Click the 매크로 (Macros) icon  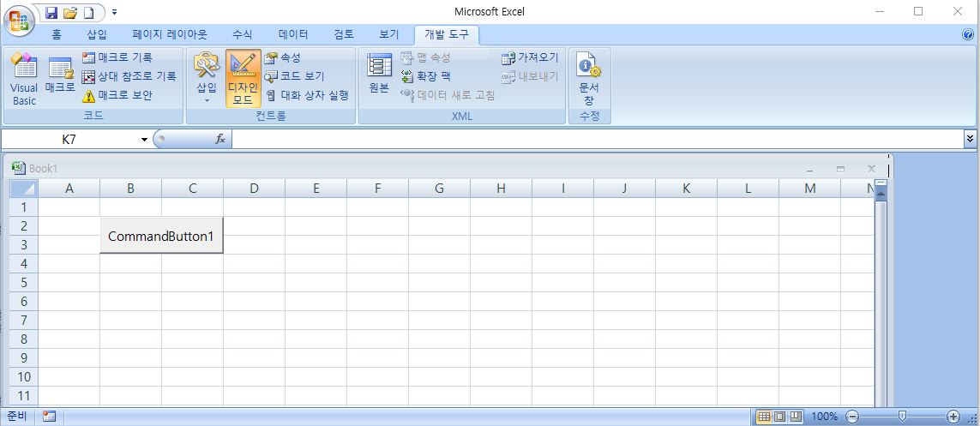click(x=60, y=77)
